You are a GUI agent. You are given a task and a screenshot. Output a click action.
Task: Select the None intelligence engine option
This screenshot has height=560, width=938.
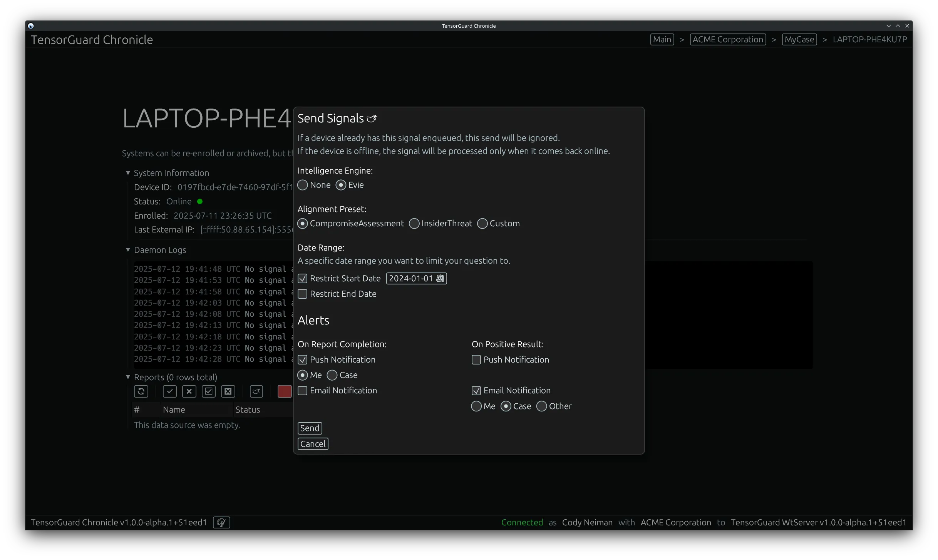coord(303,185)
